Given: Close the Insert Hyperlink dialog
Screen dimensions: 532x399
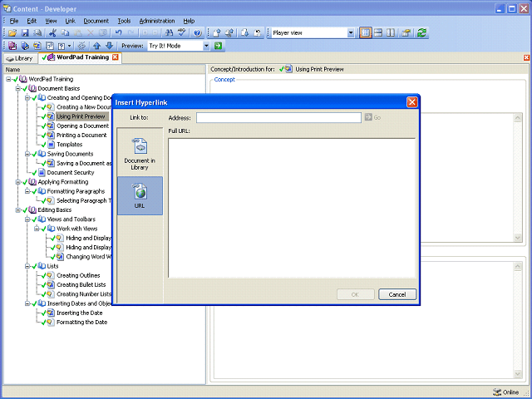Looking at the screenshot, I should tap(412, 102).
